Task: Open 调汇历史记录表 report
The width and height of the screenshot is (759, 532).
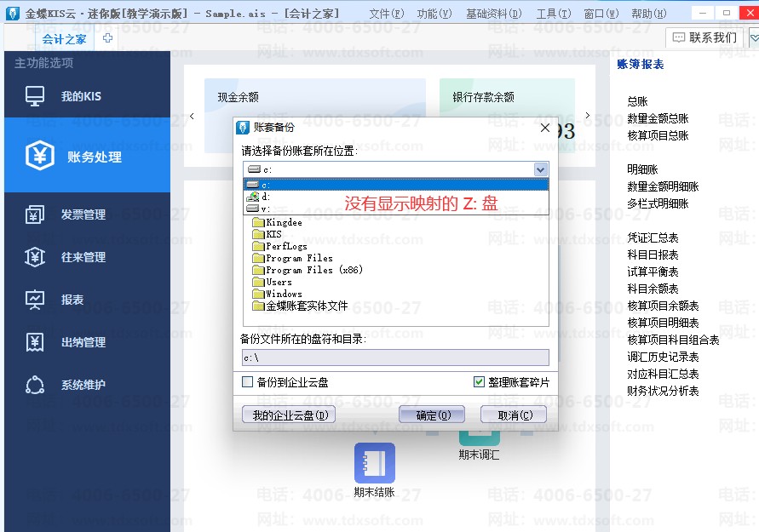Action: click(663, 357)
